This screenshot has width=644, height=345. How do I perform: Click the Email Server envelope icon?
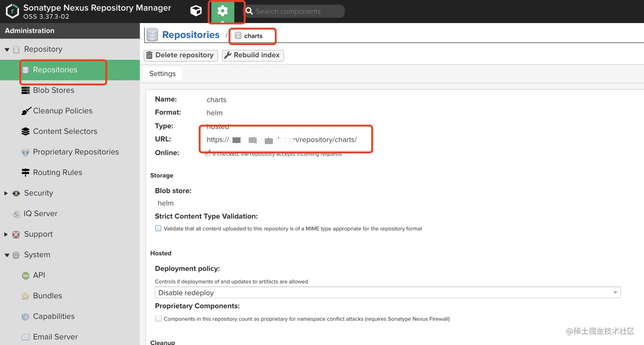point(26,337)
